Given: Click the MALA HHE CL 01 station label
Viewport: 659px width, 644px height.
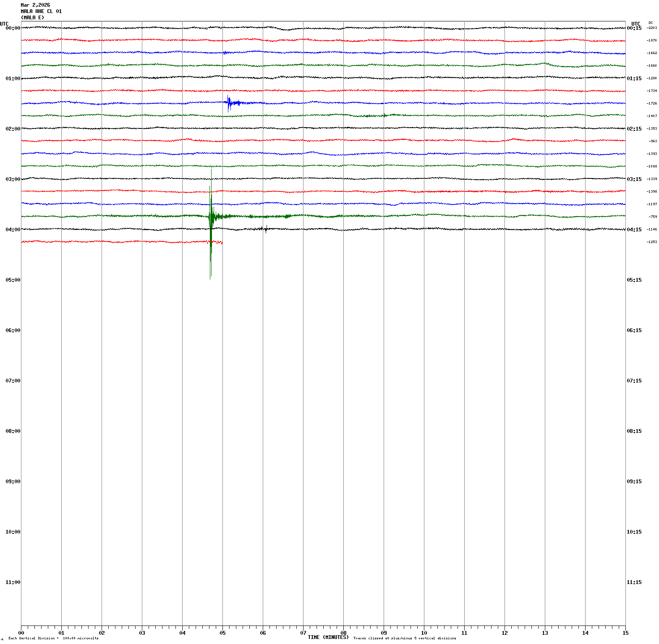Looking at the screenshot, I should tap(41, 11).
